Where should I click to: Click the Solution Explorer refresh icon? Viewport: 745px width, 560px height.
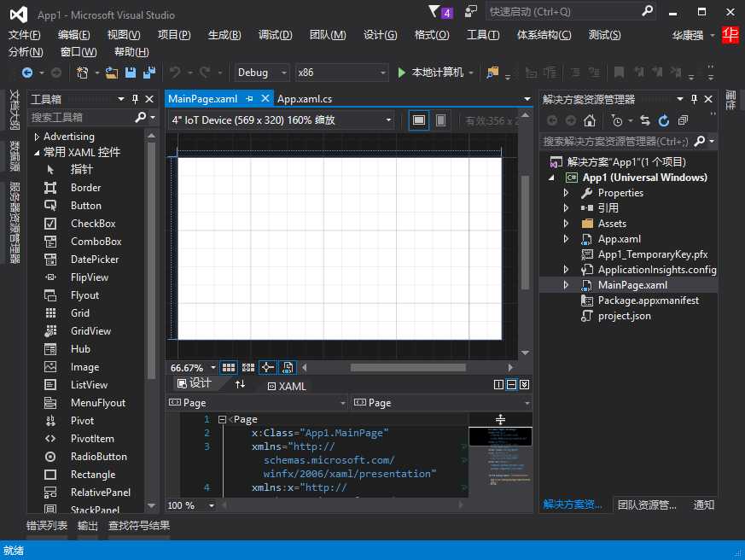[x=664, y=120]
